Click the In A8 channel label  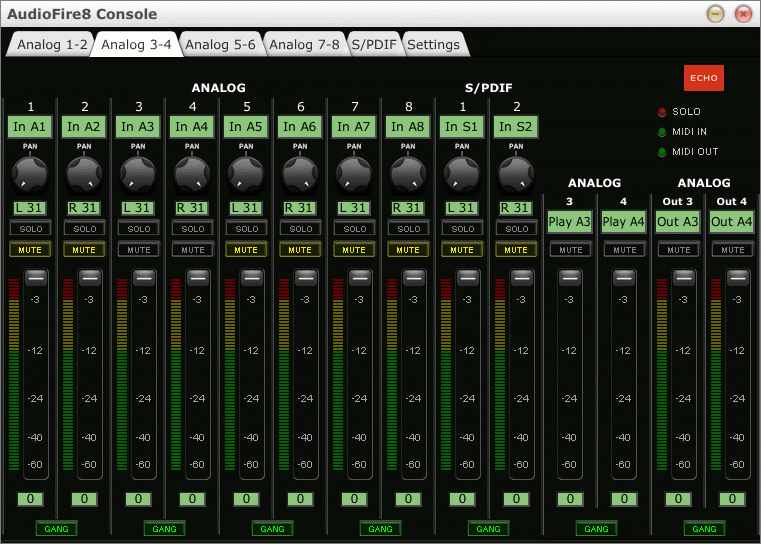(408, 127)
